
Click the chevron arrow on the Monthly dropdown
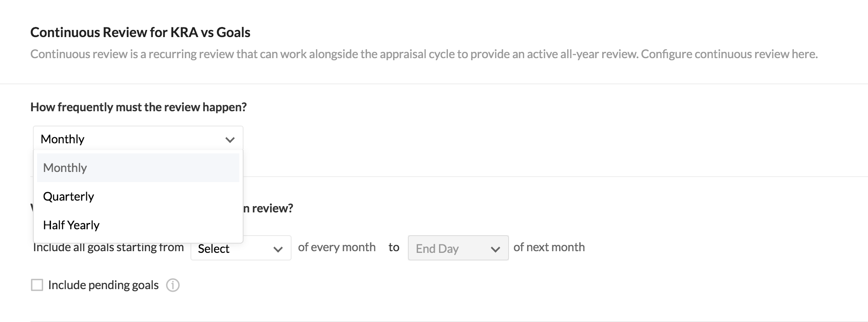pyautogui.click(x=230, y=140)
